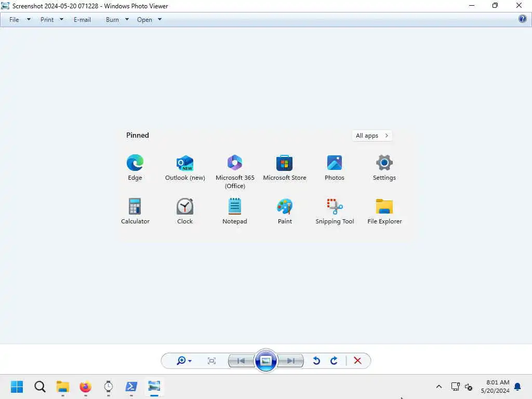Click the E-mail menu item
Viewport: 532px width, 399px height.
(82, 20)
